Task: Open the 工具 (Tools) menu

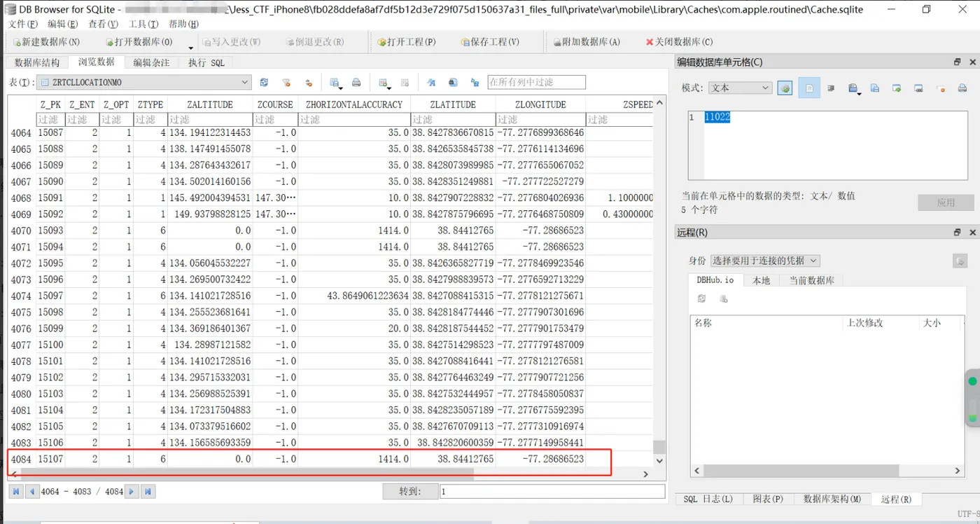Action: tap(143, 24)
